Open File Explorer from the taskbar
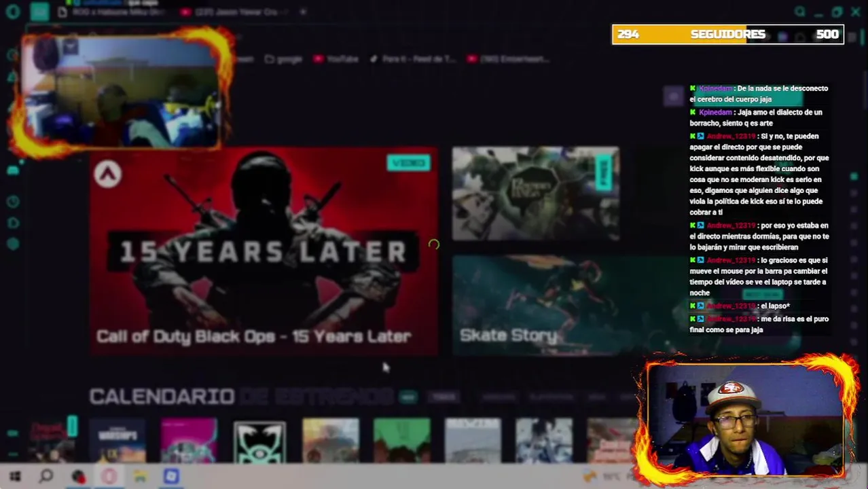Viewport: 868px width, 489px height. 140,477
